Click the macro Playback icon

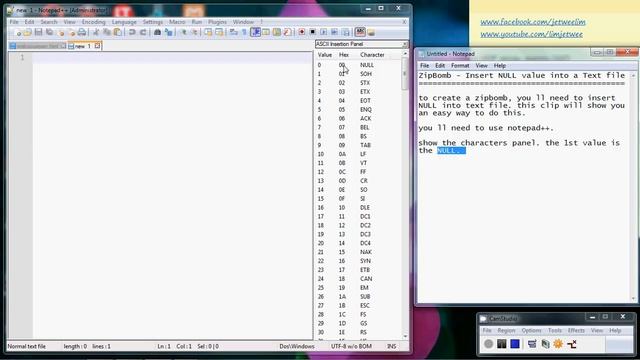click(323, 32)
